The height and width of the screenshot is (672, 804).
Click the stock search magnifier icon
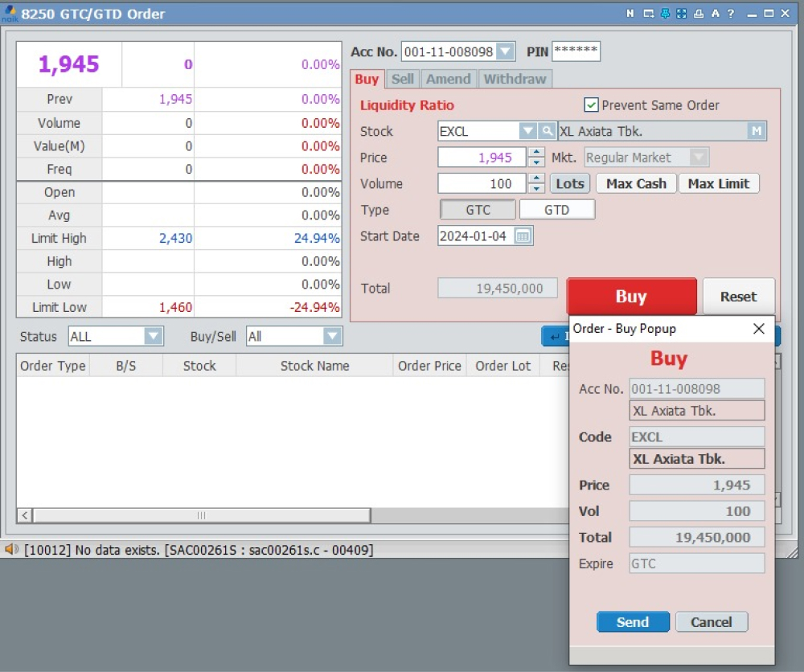547,132
